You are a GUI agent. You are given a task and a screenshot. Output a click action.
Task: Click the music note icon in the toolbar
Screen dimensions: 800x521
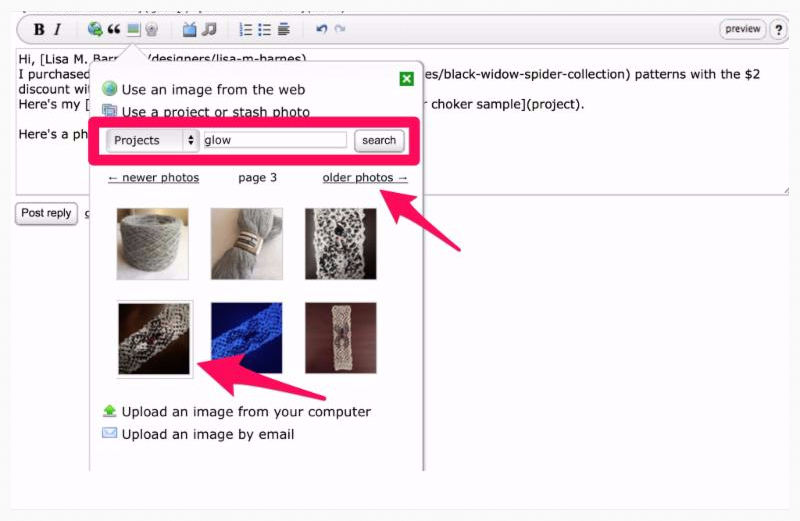(209, 29)
